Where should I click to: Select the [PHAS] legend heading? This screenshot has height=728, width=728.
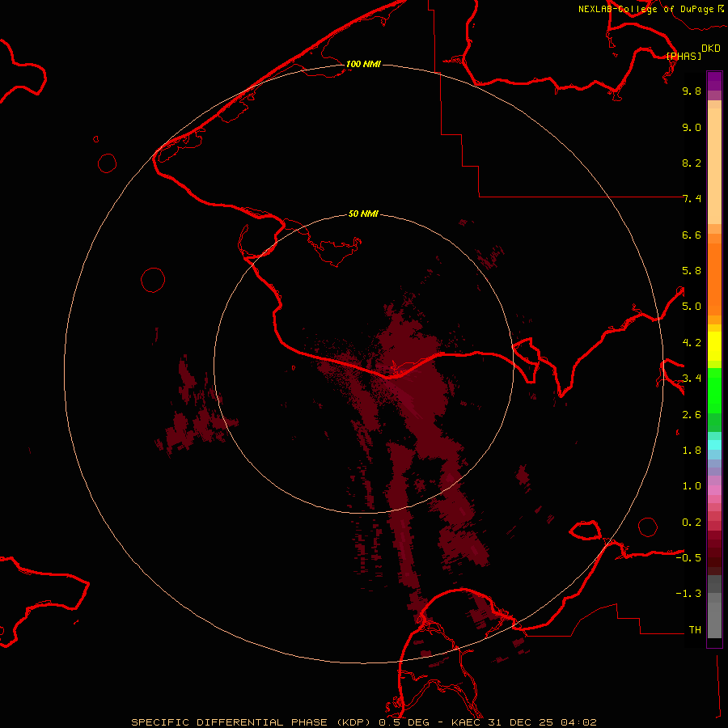tap(684, 56)
